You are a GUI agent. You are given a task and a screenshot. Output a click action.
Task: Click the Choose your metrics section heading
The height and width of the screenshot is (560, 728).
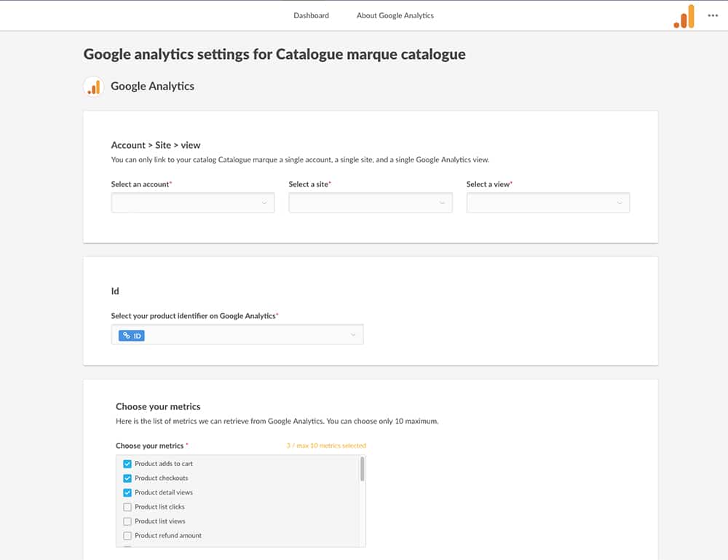pyautogui.click(x=158, y=407)
